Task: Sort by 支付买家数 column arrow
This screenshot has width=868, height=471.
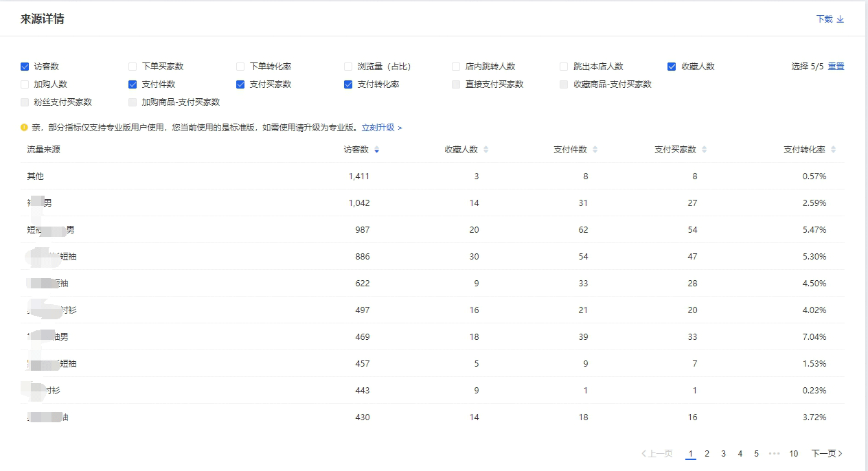Action: tap(705, 150)
